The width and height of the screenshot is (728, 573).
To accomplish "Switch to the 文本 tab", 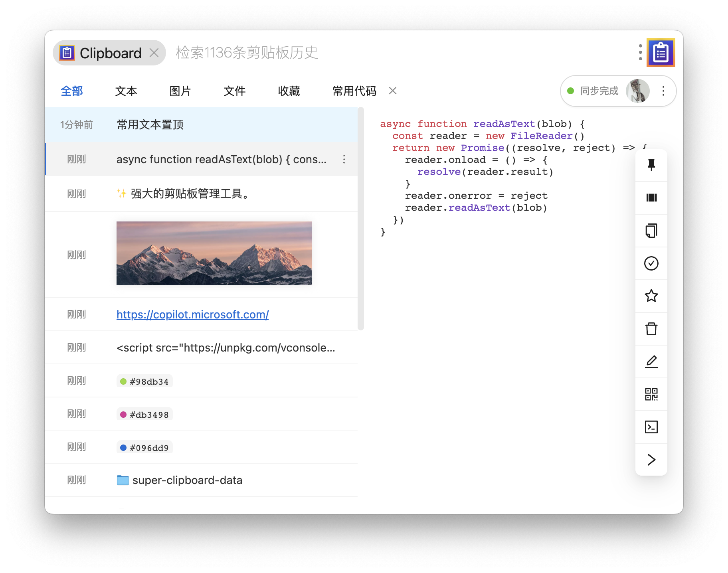I will tap(126, 91).
